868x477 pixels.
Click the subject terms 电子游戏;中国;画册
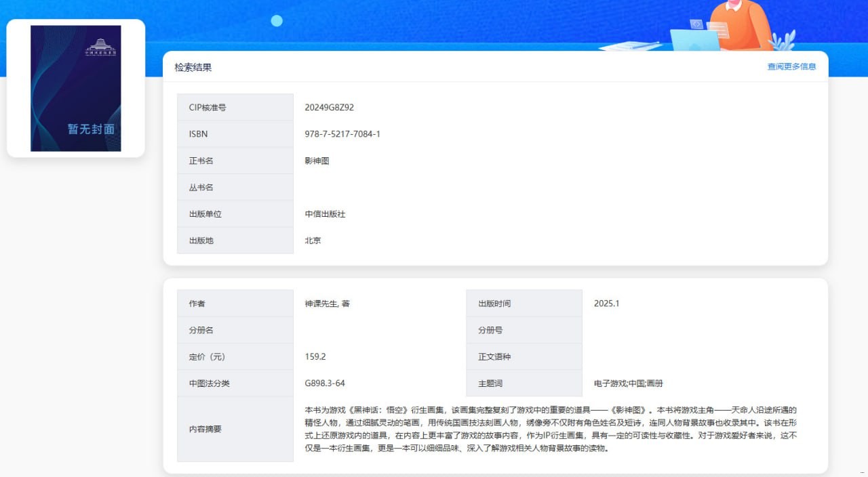628,383
